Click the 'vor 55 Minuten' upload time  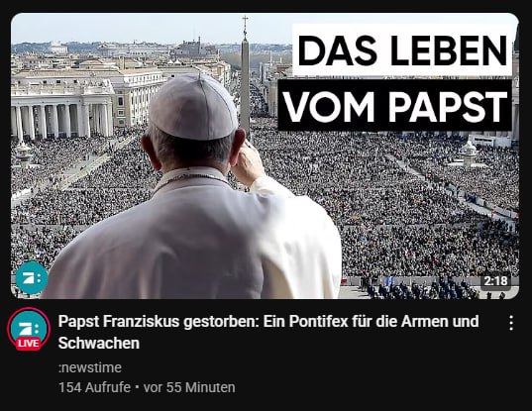click(x=189, y=387)
